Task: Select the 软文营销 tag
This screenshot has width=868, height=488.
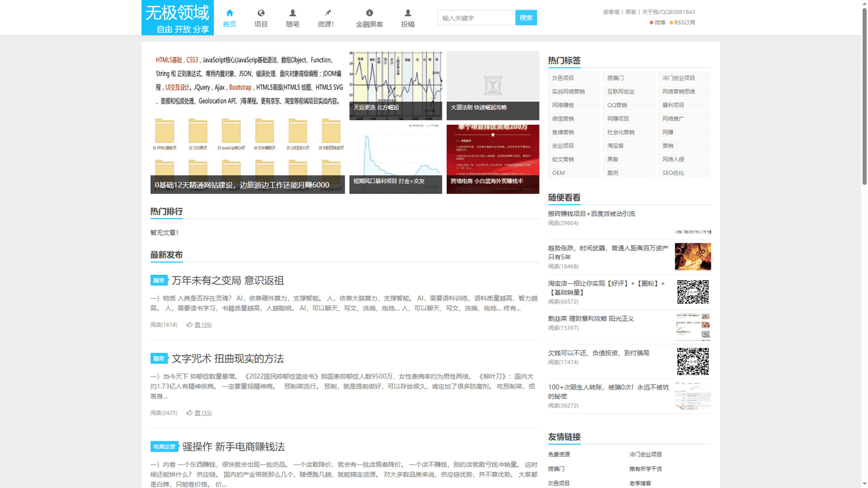Action: tap(574, 159)
